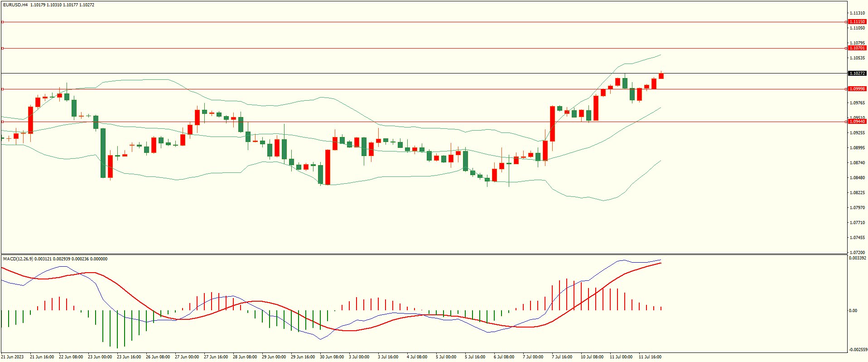The image size is (868, 362).
Task: Select the 1.09440 horizontal line price tag
Action: click(x=857, y=122)
